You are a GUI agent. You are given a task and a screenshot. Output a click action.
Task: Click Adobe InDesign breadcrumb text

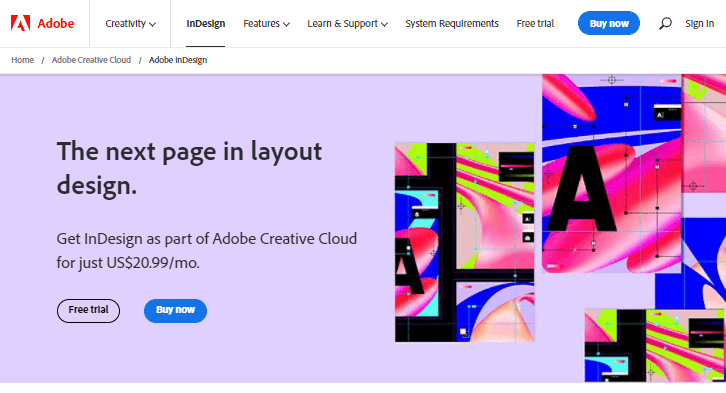[178, 60]
